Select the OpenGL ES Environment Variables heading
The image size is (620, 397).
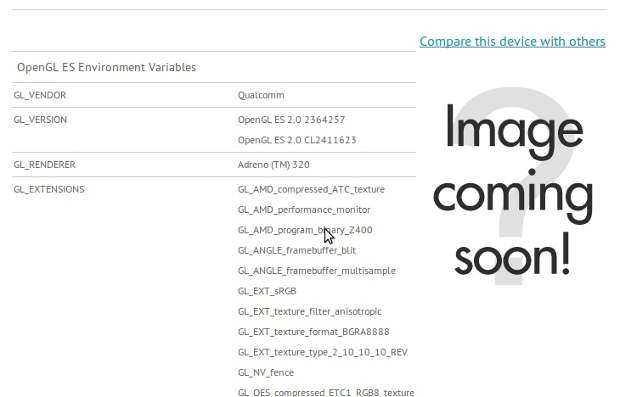[x=106, y=67]
